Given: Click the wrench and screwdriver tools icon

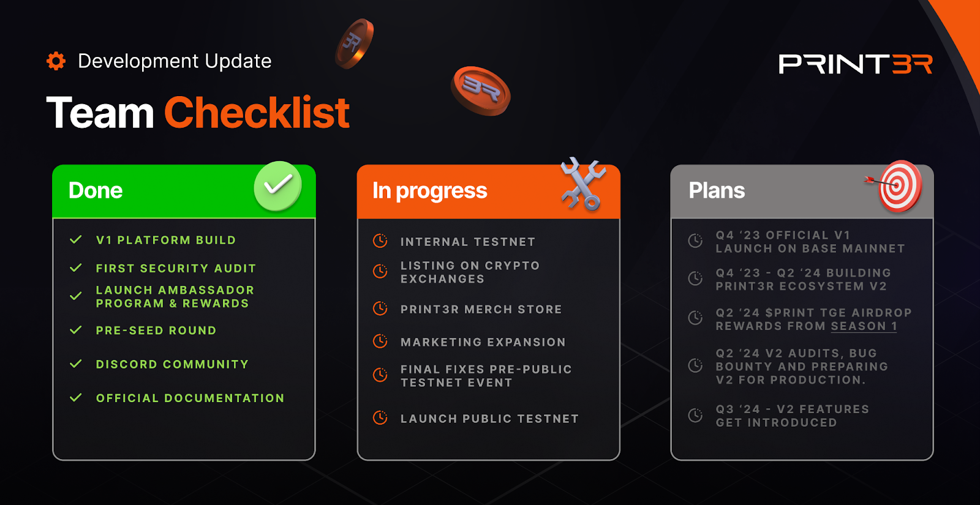Looking at the screenshot, I should [x=583, y=184].
